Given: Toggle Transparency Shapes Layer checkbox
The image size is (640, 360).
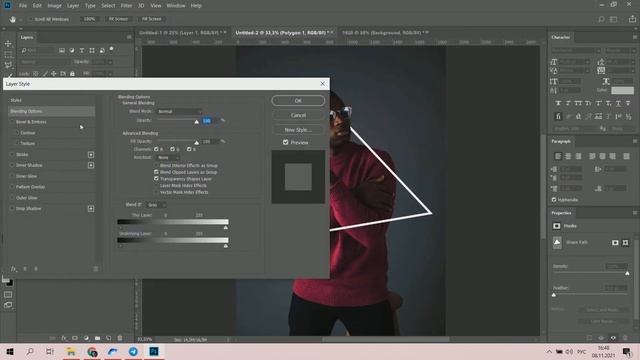Looking at the screenshot, I should (x=156, y=179).
